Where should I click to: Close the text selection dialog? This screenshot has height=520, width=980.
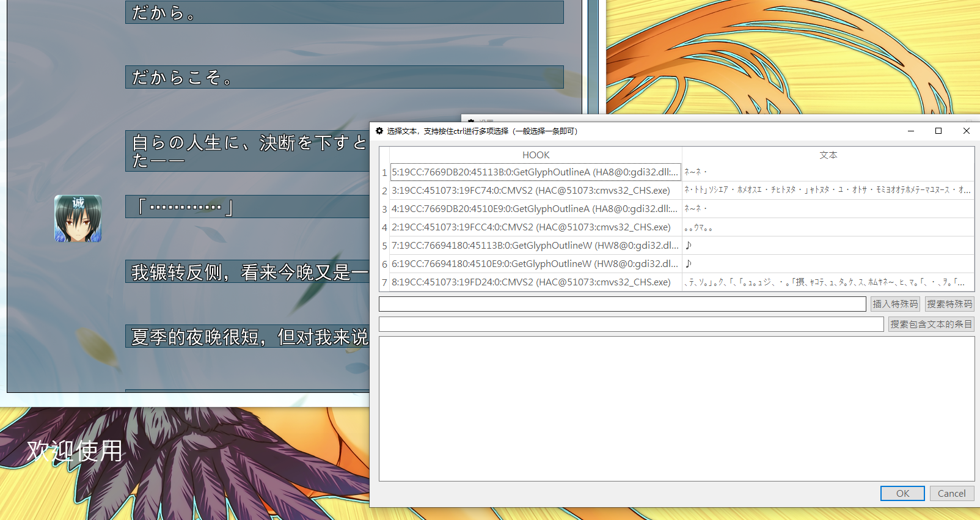tap(966, 131)
